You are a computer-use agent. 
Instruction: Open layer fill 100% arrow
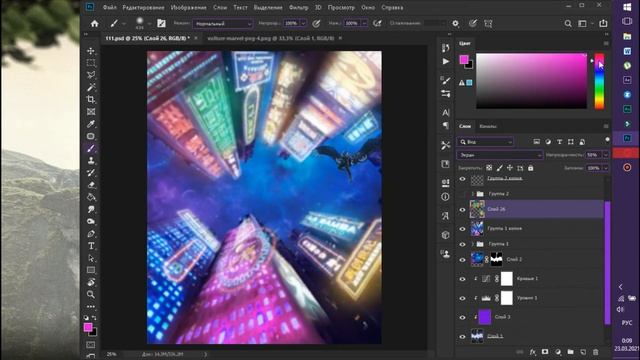coord(606,168)
